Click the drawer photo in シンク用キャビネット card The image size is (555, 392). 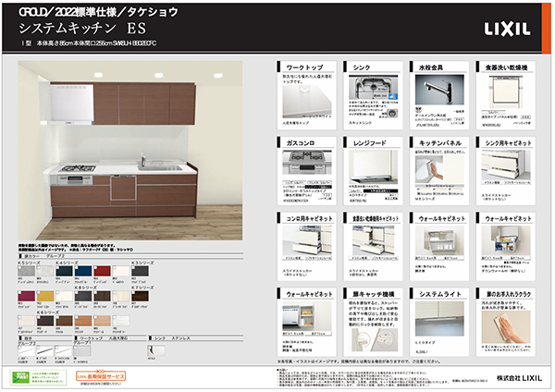point(506,165)
